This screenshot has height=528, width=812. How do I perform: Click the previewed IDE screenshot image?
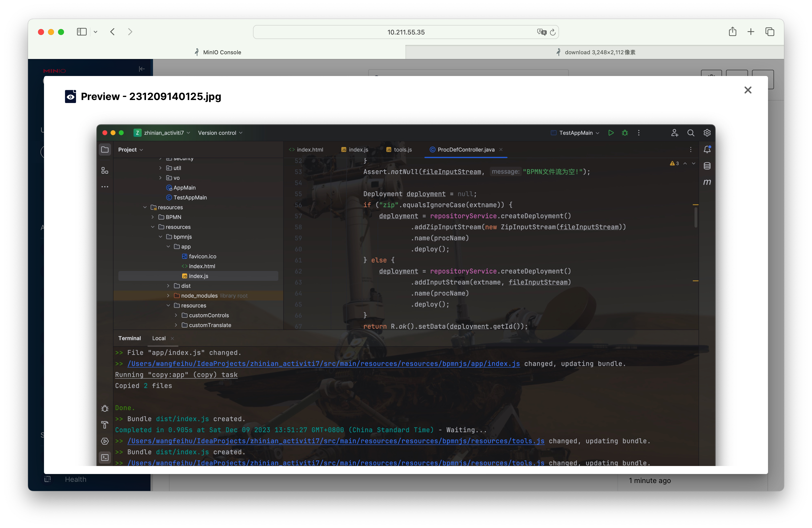(x=406, y=295)
